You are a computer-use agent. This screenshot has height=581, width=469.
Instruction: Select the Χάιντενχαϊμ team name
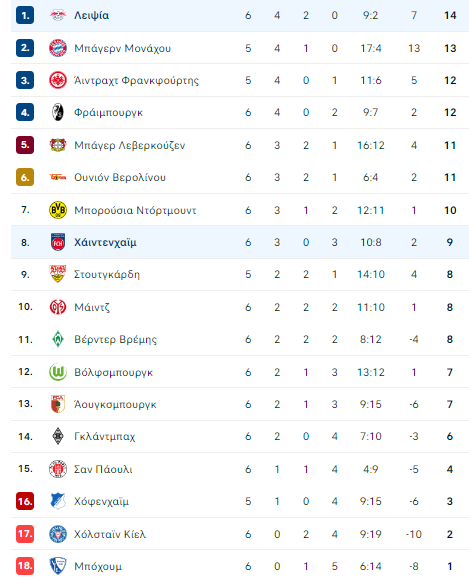coord(105,242)
